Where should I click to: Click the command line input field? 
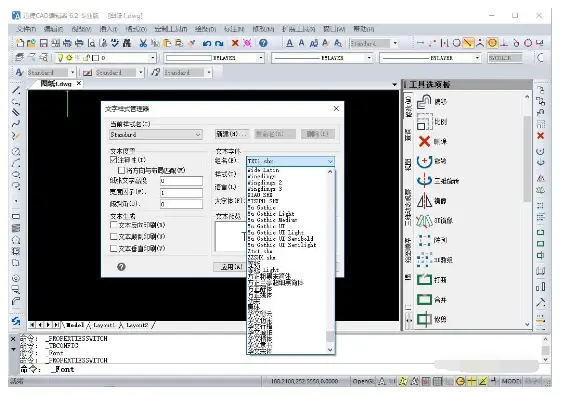(x=282, y=370)
